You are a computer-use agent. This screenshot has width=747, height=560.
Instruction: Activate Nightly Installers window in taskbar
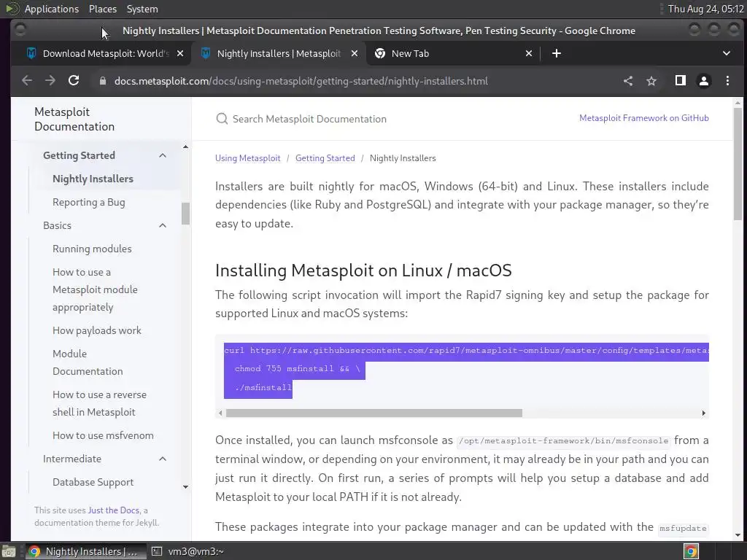(85, 551)
